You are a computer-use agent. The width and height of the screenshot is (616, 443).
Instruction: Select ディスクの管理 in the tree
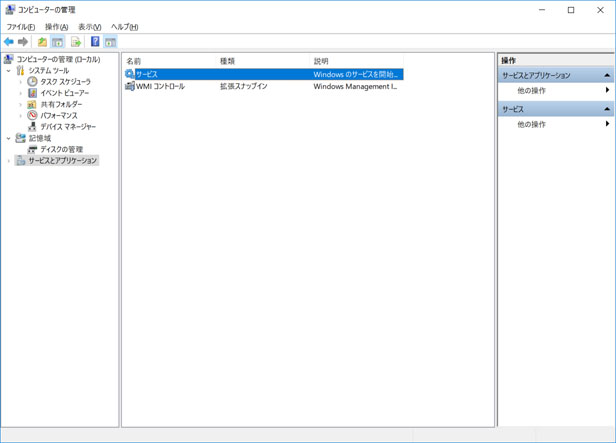coord(61,149)
